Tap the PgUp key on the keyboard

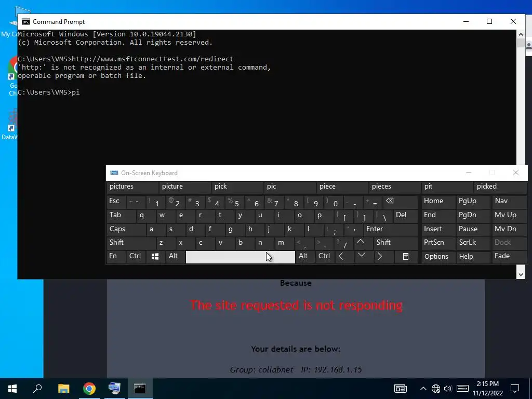tap(473, 202)
